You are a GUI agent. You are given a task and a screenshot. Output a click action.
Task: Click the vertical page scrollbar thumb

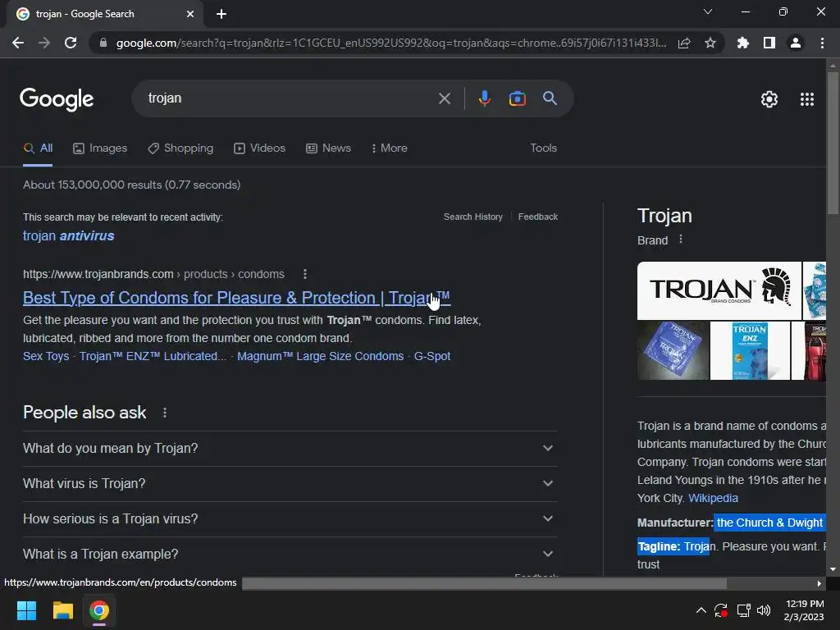coord(833,143)
